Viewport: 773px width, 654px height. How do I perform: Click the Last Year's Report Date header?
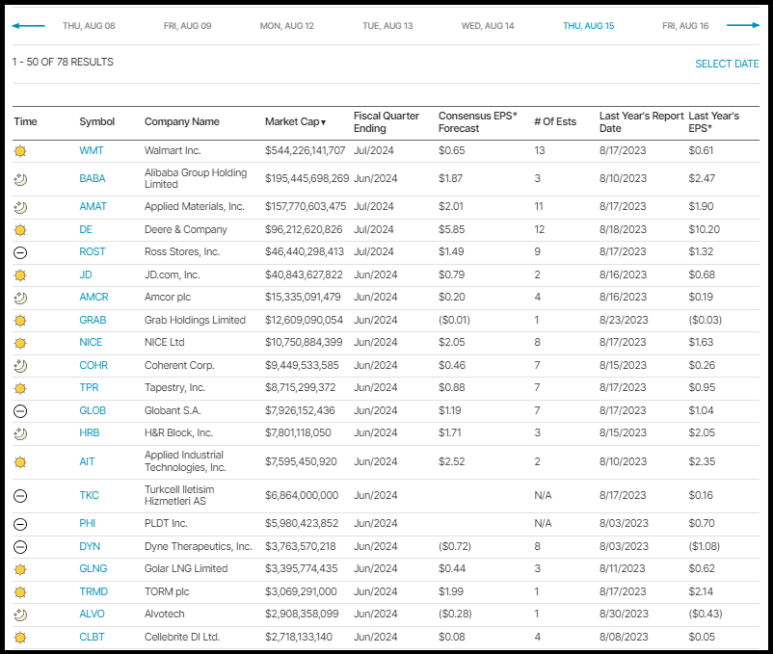641,122
